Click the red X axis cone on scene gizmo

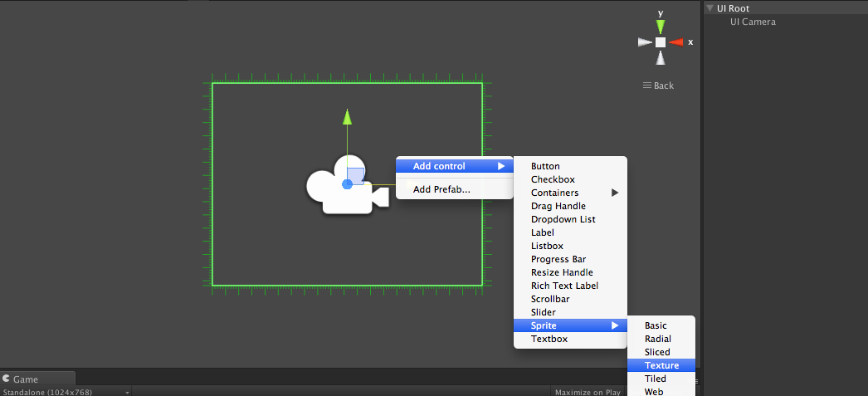point(676,42)
